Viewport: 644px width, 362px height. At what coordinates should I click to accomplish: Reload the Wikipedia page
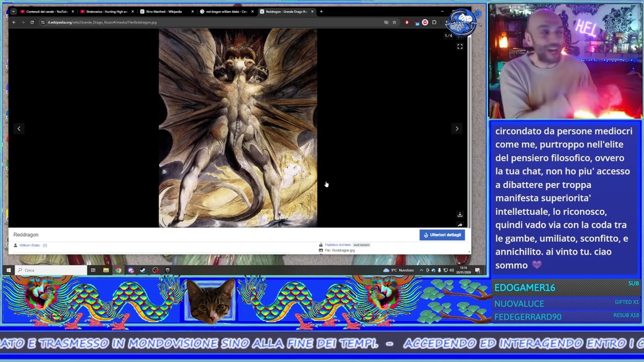click(32, 22)
